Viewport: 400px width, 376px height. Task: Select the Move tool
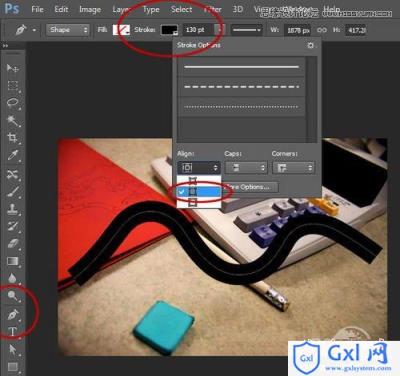click(13, 68)
